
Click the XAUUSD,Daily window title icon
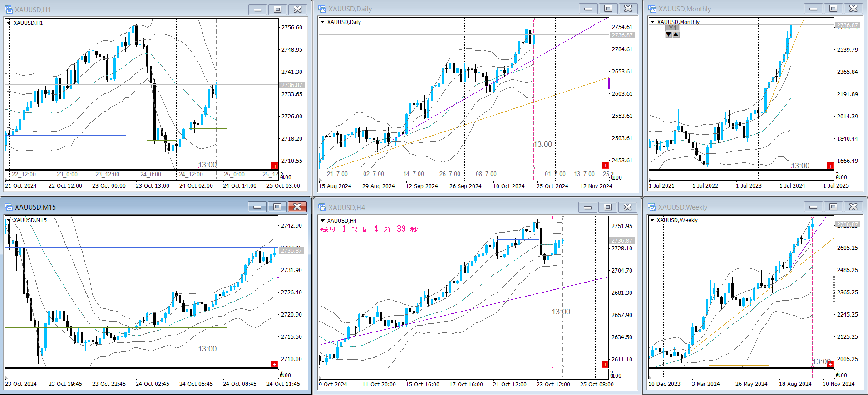pos(322,9)
